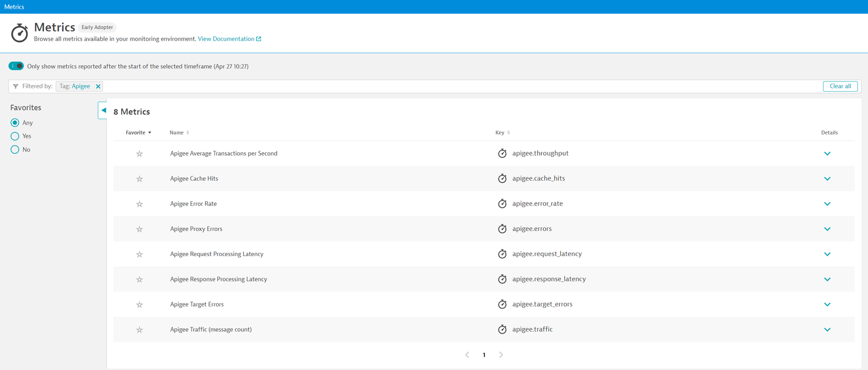Click the apigee.throughput key text
This screenshot has width=868, height=370.
pos(540,153)
